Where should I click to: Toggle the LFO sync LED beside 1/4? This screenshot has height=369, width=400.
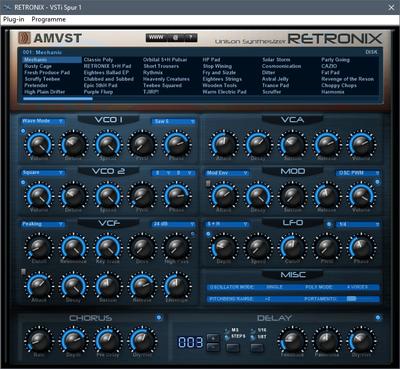tap(329, 224)
